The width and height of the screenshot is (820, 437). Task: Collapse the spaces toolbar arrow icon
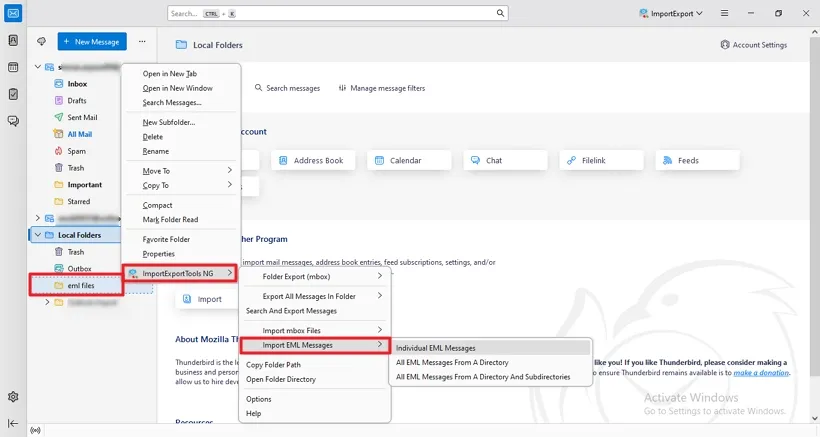[x=13, y=423]
